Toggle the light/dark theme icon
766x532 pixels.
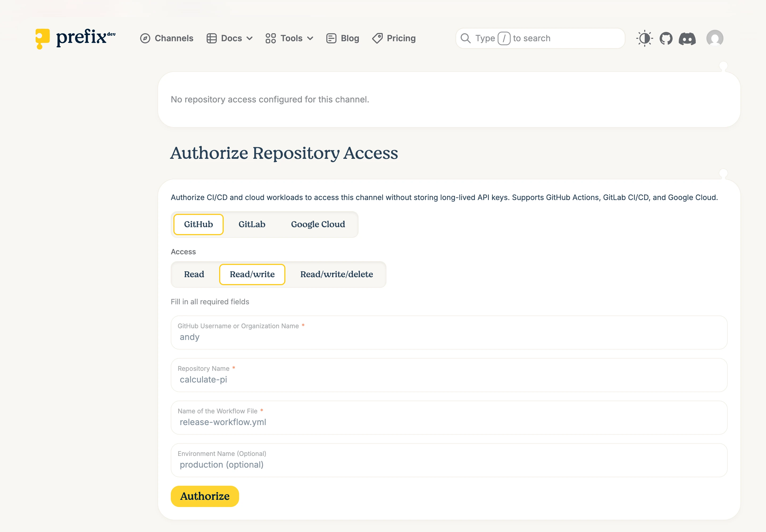pos(644,38)
